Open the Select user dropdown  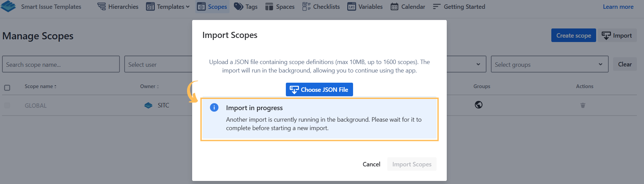click(158, 64)
